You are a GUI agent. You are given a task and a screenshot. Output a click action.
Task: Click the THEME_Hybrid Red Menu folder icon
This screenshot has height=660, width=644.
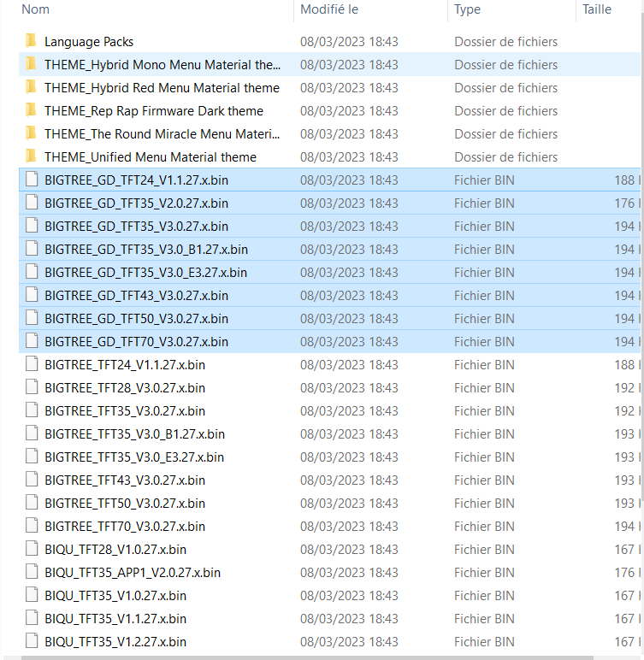pos(31,87)
